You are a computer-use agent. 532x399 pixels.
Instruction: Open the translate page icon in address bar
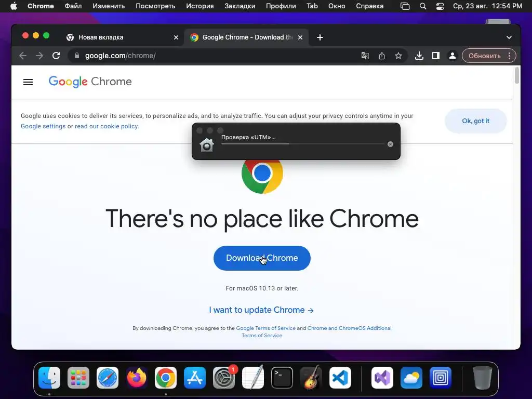(365, 56)
